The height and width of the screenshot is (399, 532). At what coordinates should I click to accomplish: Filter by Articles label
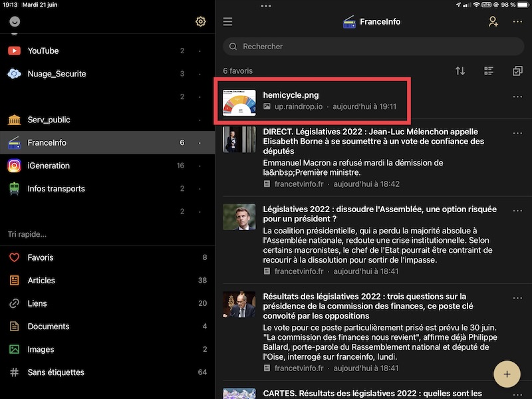click(41, 280)
